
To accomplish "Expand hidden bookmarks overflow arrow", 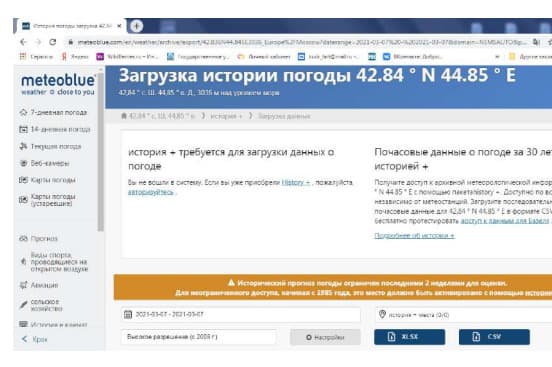I will click(x=497, y=56).
